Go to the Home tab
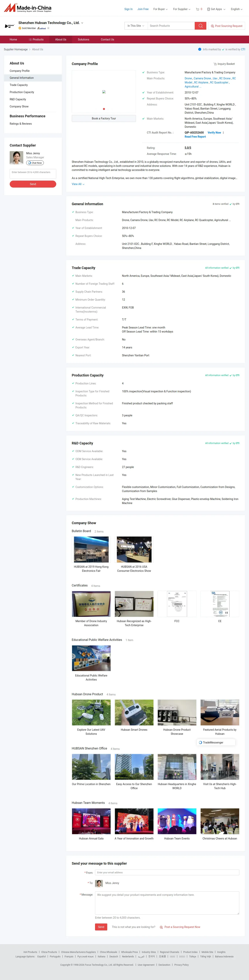 13,39
